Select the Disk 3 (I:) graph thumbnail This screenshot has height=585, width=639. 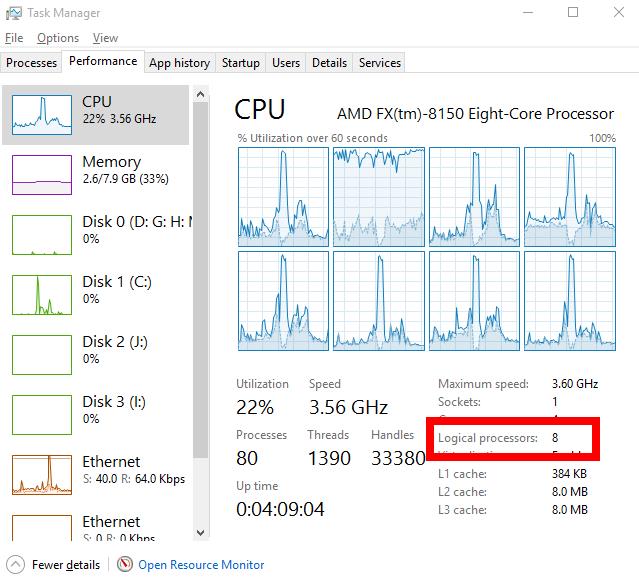pos(42,414)
